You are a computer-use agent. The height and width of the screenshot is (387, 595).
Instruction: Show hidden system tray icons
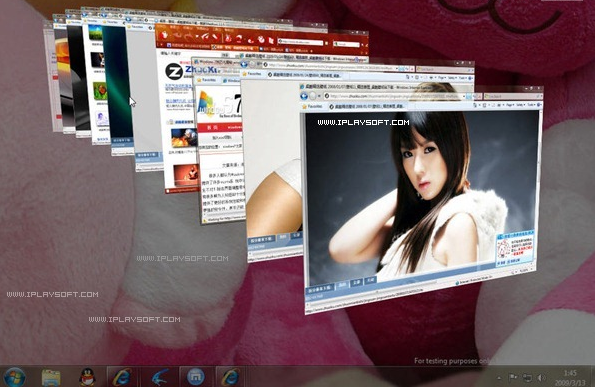[x=499, y=378]
